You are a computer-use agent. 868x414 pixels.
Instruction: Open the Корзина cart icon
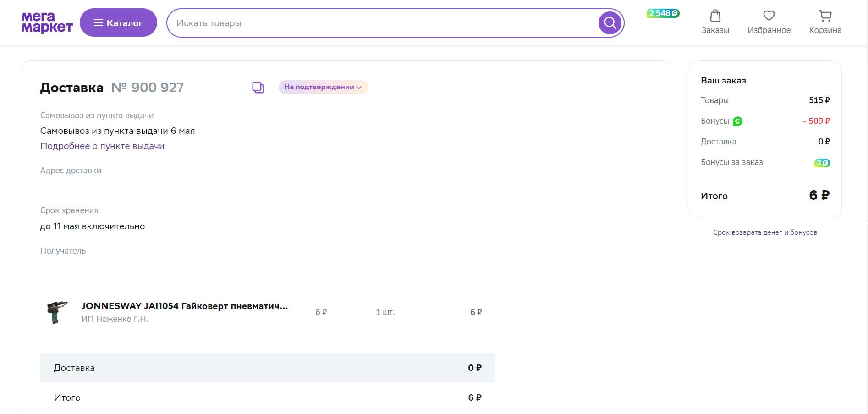(825, 22)
